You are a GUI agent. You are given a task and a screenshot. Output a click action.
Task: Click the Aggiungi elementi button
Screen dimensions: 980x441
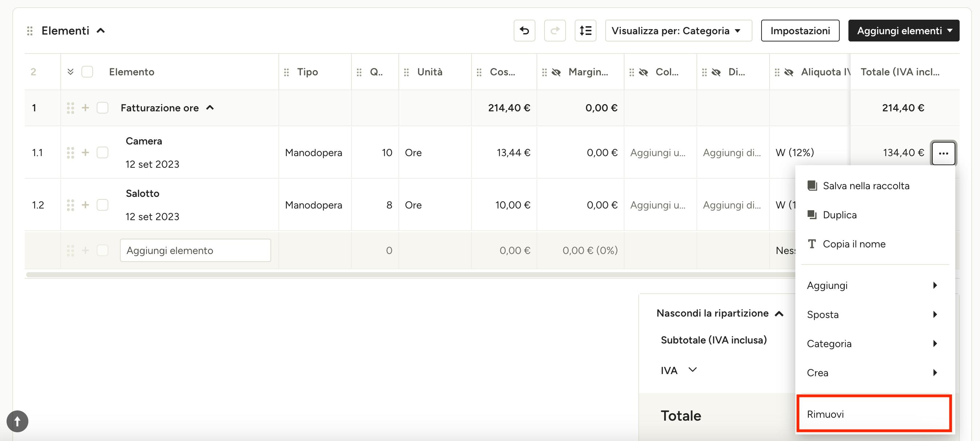904,31
